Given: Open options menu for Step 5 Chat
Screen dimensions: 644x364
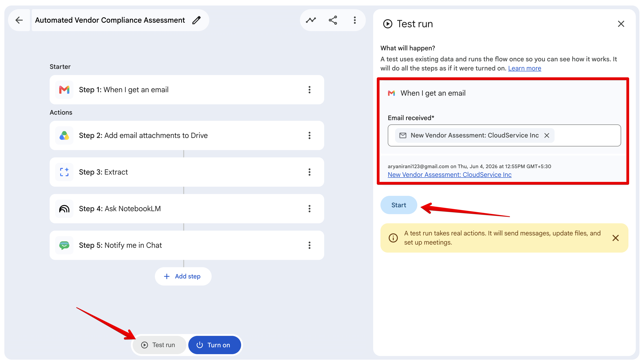Looking at the screenshot, I should 310,245.
